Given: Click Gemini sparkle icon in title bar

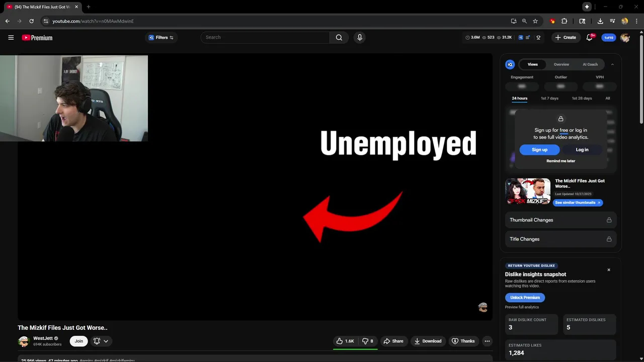Looking at the screenshot, I should (x=587, y=7).
